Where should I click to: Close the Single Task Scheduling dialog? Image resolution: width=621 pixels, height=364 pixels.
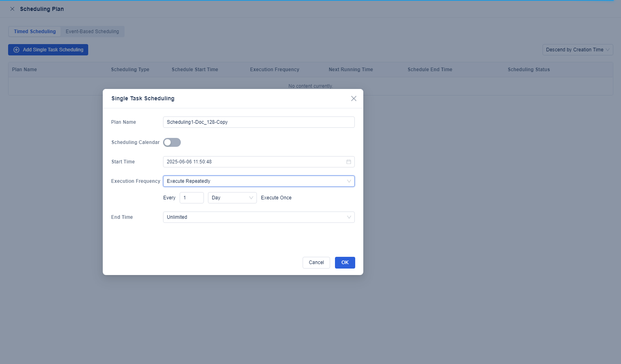(354, 99)
